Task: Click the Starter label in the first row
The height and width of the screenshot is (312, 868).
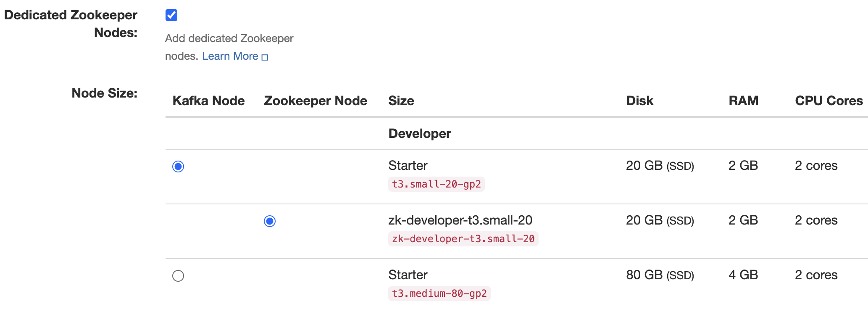Action: [408, 166]
